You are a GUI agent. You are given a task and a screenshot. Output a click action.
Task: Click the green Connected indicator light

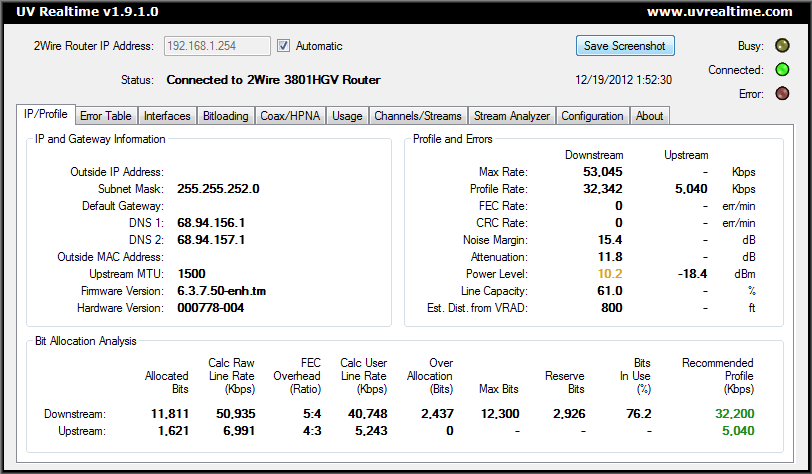click(783, 70)
